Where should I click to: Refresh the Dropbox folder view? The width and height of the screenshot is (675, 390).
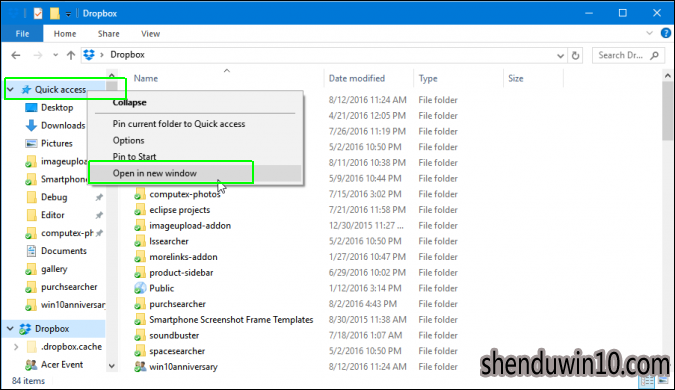click(x=575, y=55)
